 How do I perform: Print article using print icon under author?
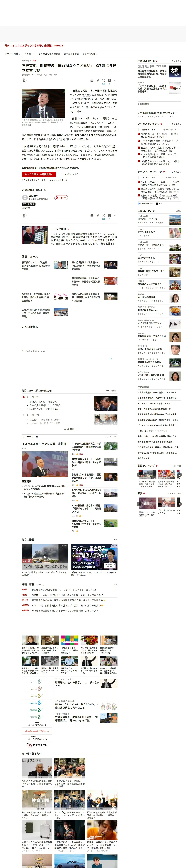coord(24,215)
